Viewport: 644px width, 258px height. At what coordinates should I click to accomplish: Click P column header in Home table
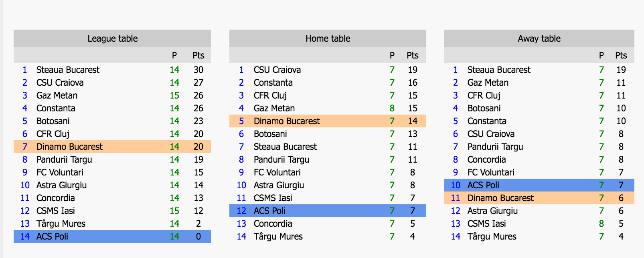(392, 55)
